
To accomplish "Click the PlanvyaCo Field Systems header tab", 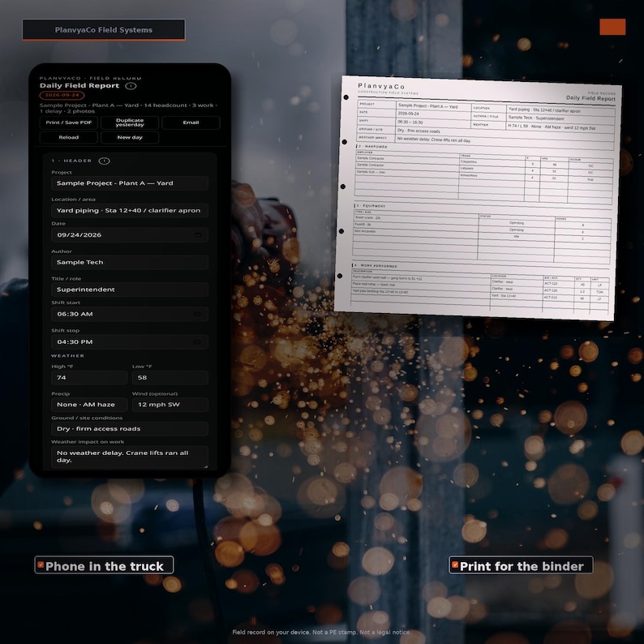I will coord(104,30).
